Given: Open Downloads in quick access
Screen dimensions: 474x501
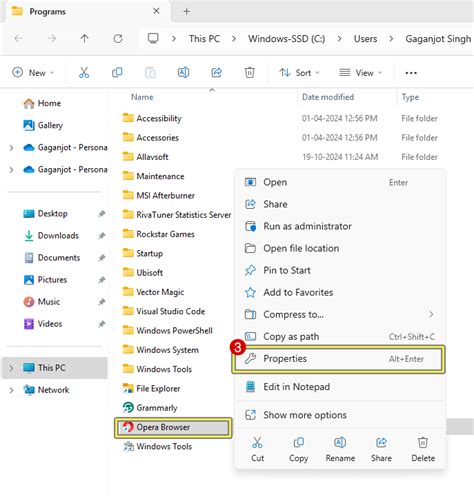Looking at the screenshot, I should [51, 236].
